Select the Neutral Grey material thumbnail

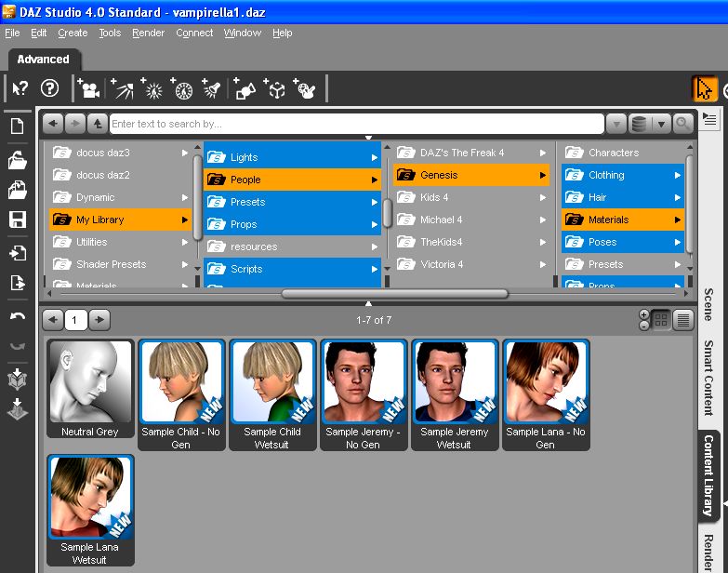click(x=90, y=389)
